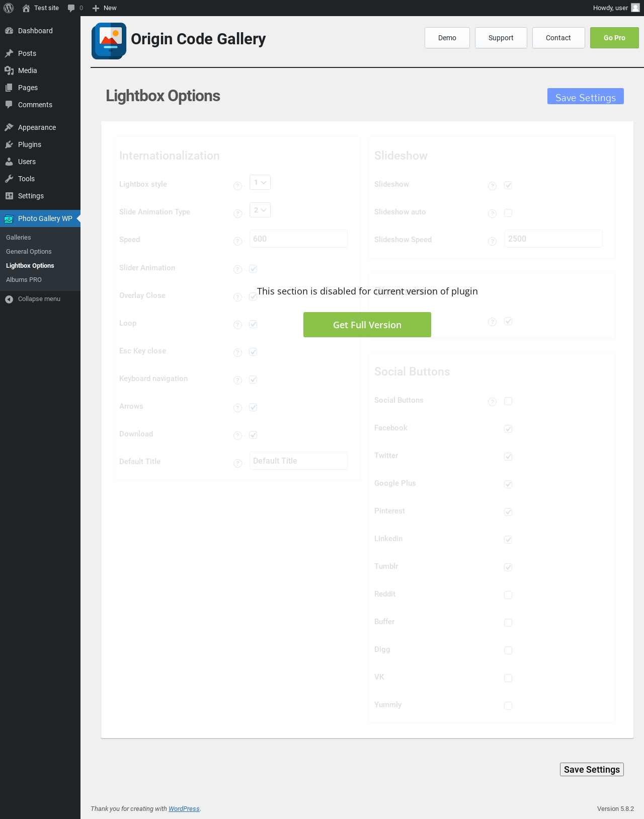Click the Get Full Version button
The height and width of the screenshot is (819, 644).
[367, 325]
